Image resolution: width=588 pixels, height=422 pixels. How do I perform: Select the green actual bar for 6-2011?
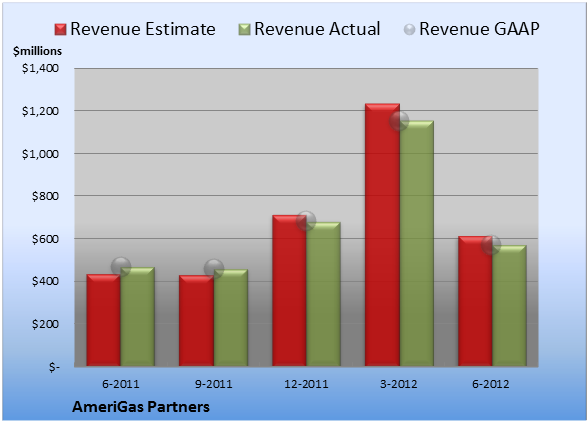tap(138, 317)
